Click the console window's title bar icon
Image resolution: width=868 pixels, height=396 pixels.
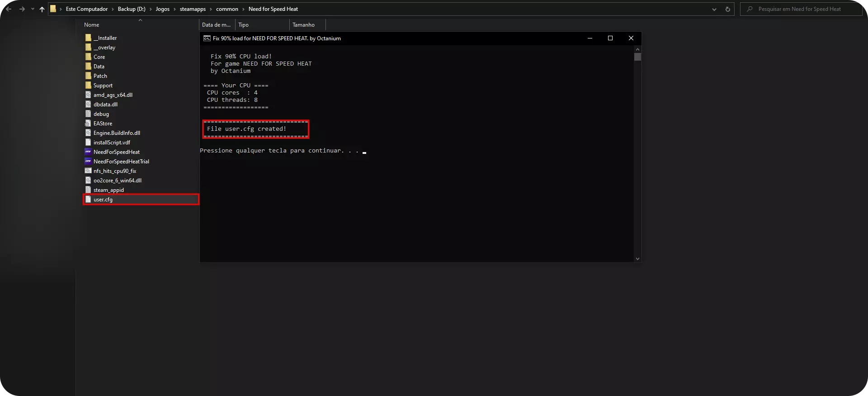207,38
